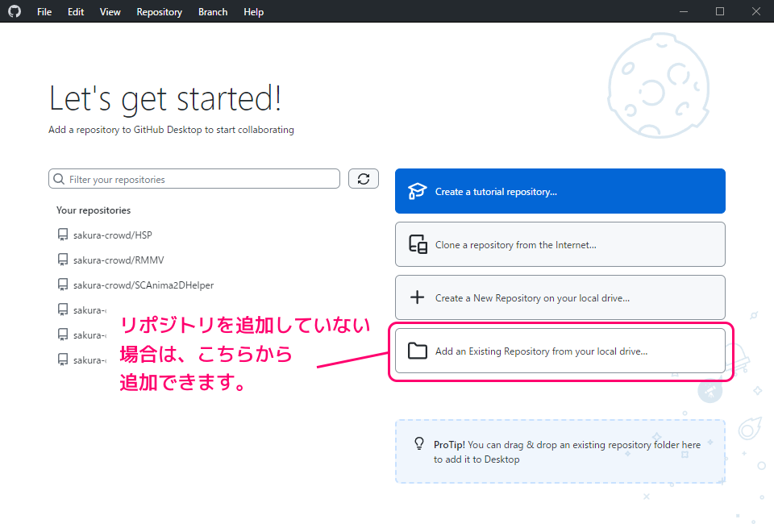The width and height of the screenshot is (774, 532).
Task: Focus the Filter your repositories search field
Action: tap(198, 179)
